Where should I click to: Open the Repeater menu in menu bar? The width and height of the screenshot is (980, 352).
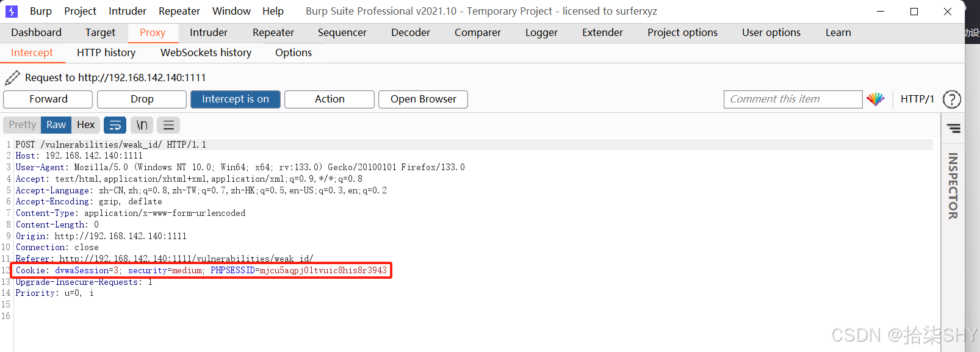click(x=179, y=11)
